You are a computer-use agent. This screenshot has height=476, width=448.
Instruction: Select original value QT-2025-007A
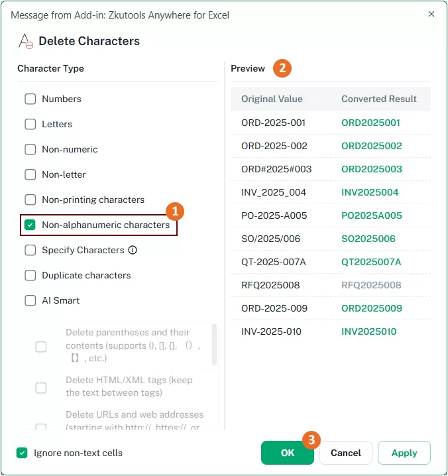[274, 262]
